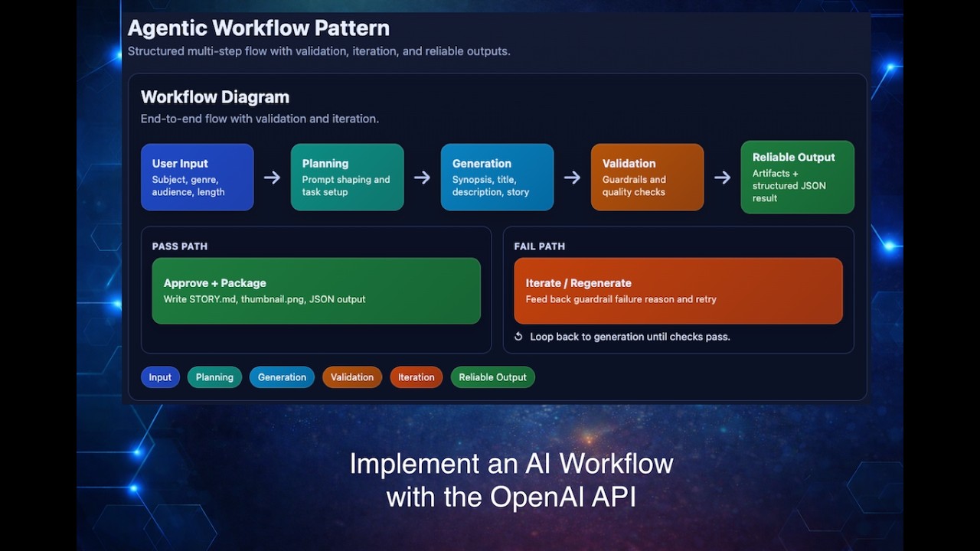The image size is (980, 551).
Task: Click the Iterate / Regenerate orange card
Action: tap(678, 291)
